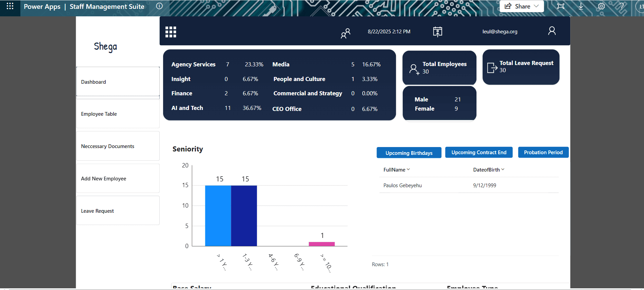Click the AI and Tech department label
This screenshot has height=290, width=644.
point(187,108)
